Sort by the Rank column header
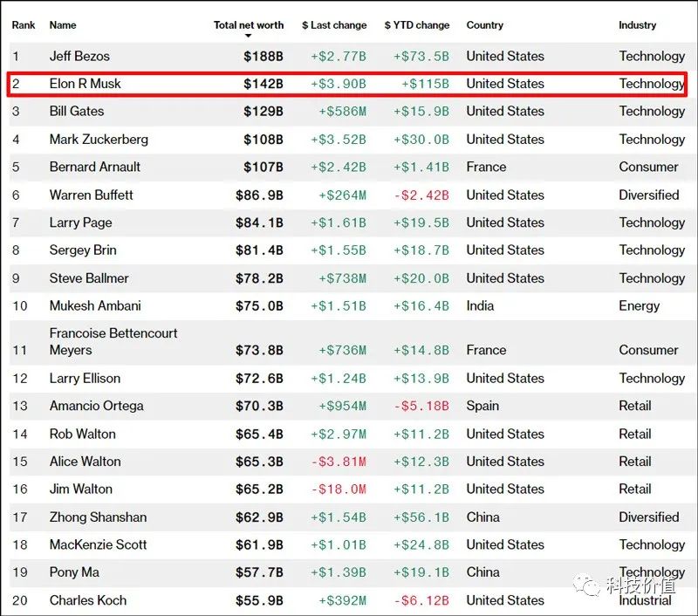This screenshot has width=698, height=616. pos(24,25)
